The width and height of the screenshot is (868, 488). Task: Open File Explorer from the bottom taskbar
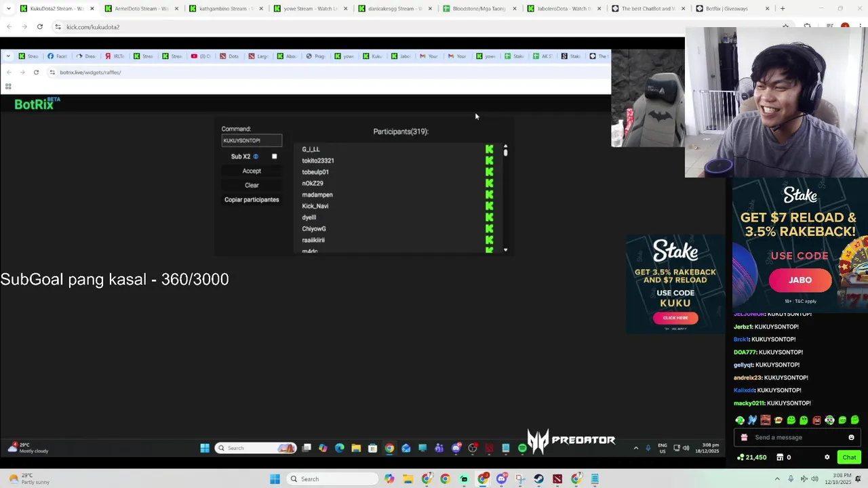[408, 479]
